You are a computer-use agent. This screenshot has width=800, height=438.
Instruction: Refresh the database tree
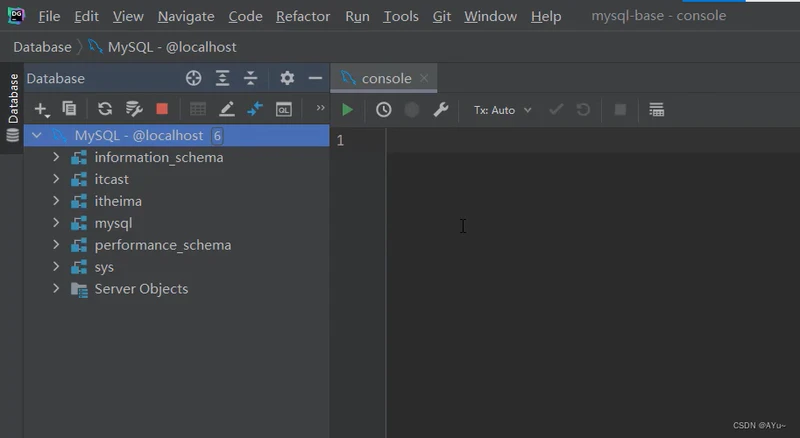(x=105, y=109)
